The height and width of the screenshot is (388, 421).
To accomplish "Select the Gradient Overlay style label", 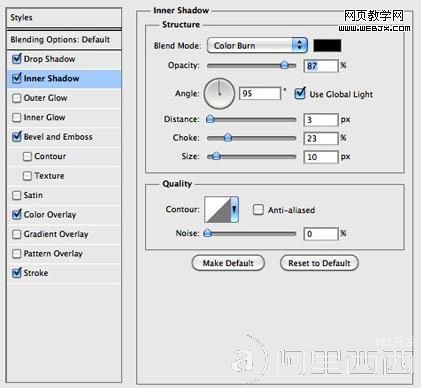I will tap(56, 234).
